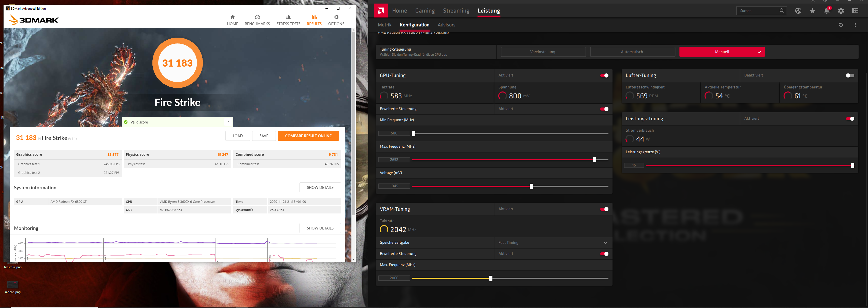Click the Valid score question mark
The image size is (868, 308).
click(x=228, y=122)
